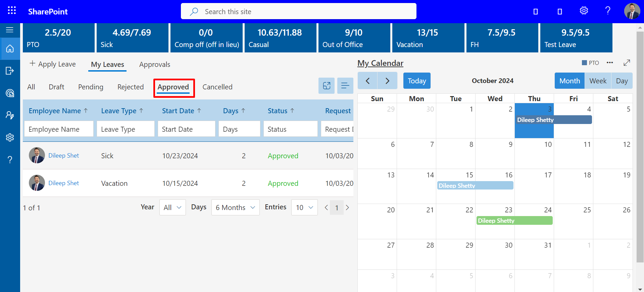
Task: Go to the next month in the calendar
Action: tap(387, 81)
